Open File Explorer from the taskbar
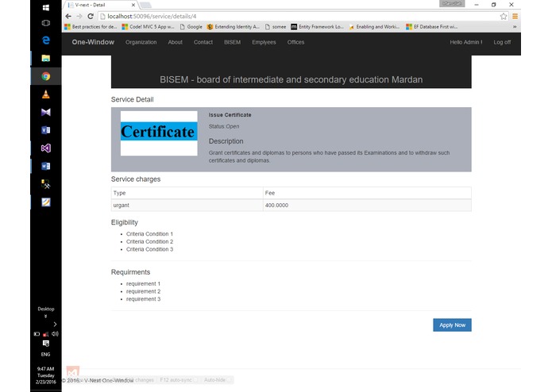Viewport: 552px width, 392px height. (x=46, y=58)
